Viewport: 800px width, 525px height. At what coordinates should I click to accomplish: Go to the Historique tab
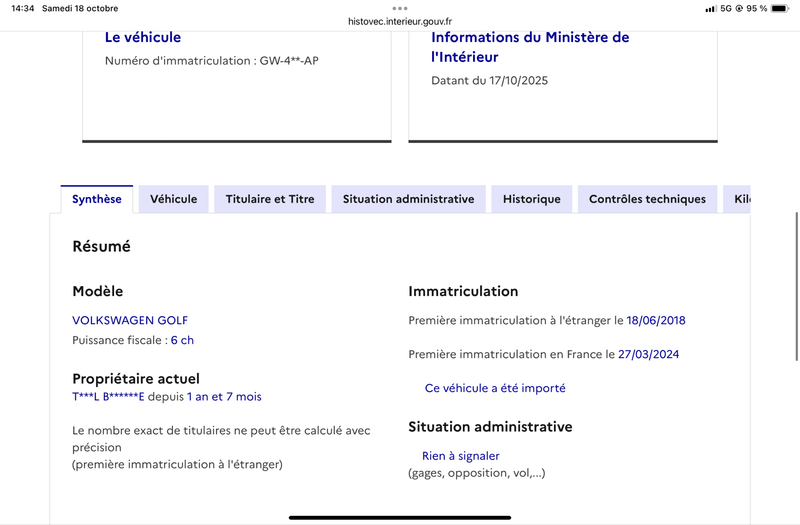tap(531, 199)
